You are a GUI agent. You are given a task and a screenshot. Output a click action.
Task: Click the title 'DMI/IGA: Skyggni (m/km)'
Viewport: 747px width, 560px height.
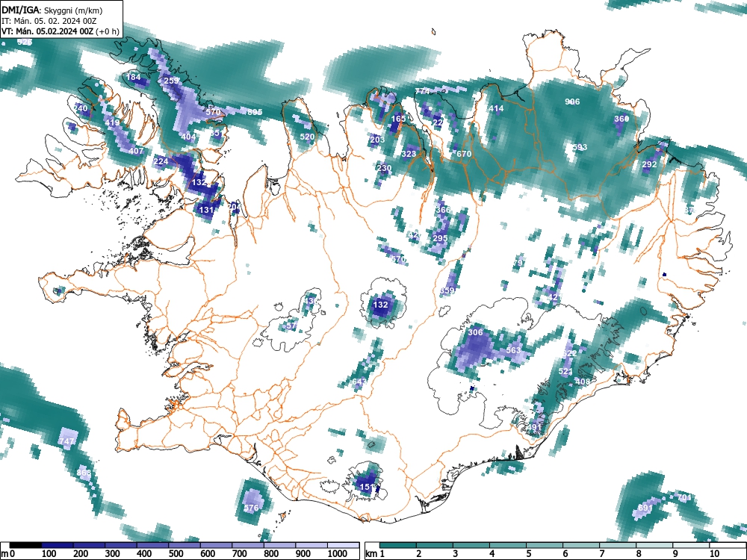click(x=52, y=10)
